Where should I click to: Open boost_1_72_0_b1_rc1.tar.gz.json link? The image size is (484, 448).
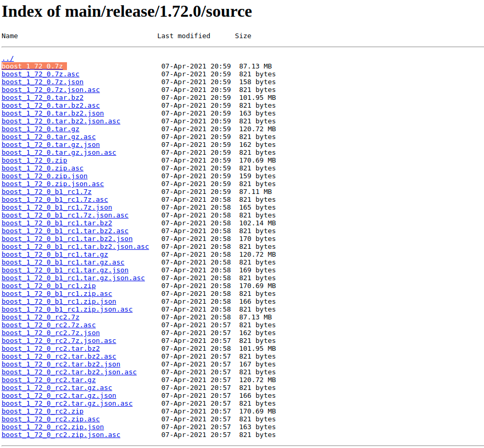click(65, 270)
